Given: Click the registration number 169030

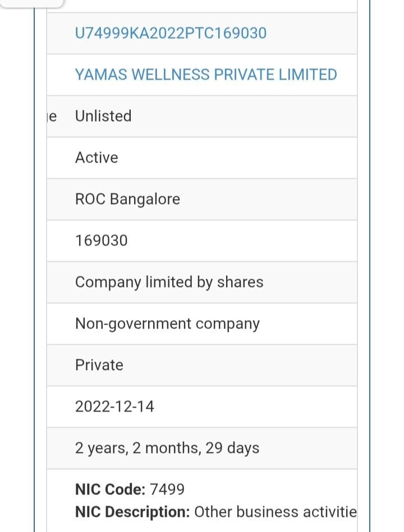Looking at the screenshot, I should (102, 241).
